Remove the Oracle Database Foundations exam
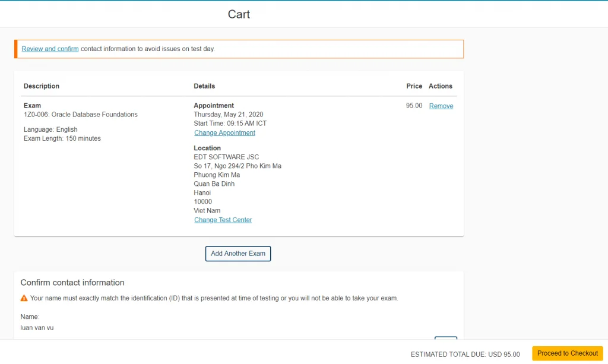 pyautogui.click(x=441, y=106)
